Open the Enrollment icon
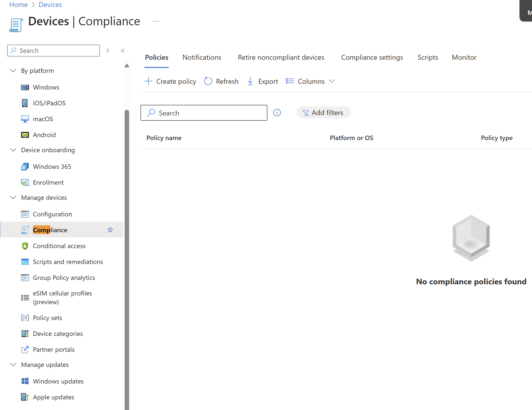The image size is (532, 410). click(x=25, y=182)
